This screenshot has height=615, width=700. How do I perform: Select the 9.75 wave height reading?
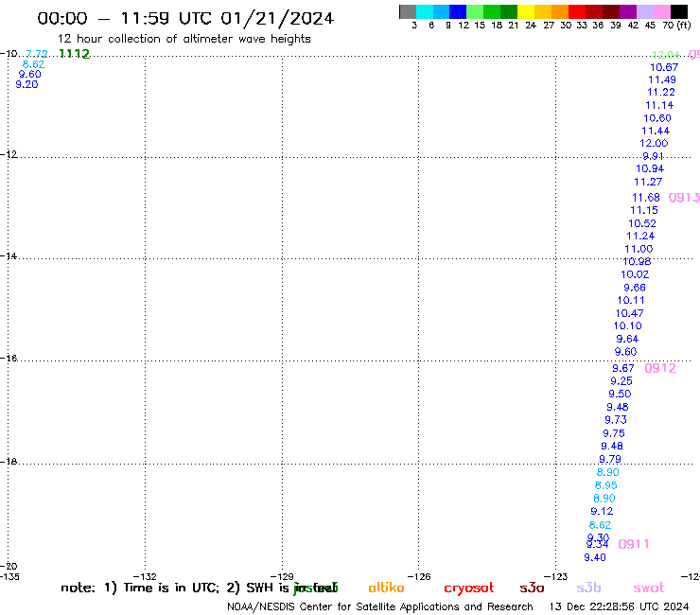[x=614, y=433]
